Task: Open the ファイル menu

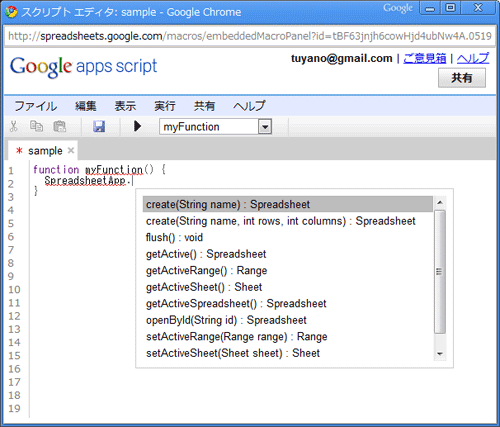Action: point(36,106)
